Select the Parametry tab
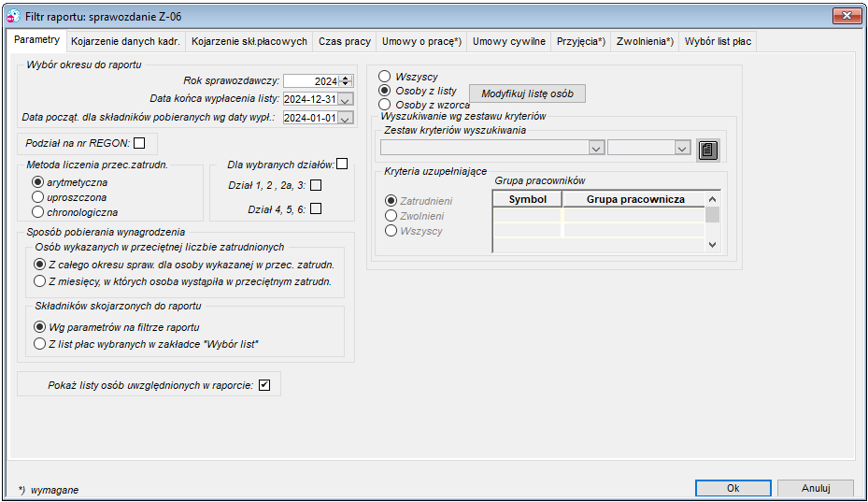The height and width of the screenshot is (502, 868). point(37,40)
